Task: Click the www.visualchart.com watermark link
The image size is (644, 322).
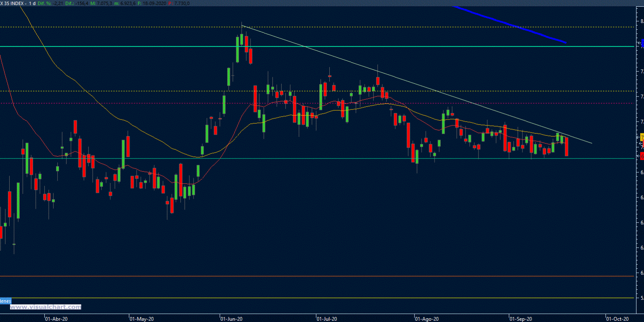Action: pyautogui.click(x=45, y=307)
